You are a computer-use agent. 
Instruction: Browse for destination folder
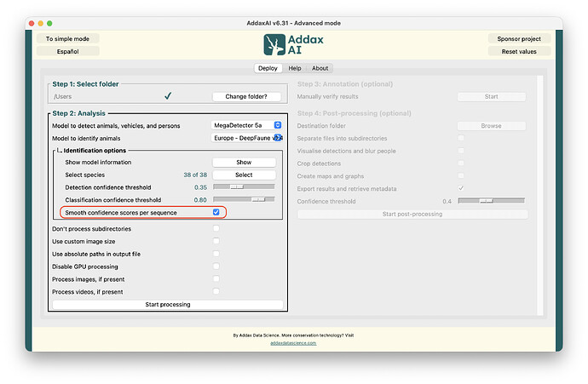[491, 126]
